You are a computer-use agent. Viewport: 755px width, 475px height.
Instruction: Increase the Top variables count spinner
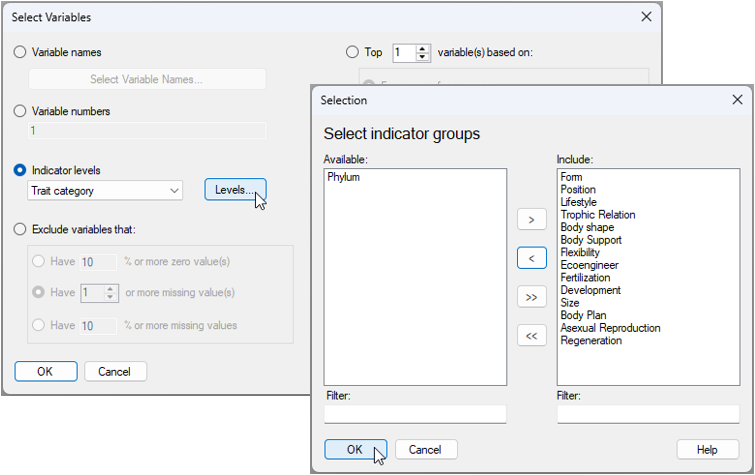click(424, 48)
